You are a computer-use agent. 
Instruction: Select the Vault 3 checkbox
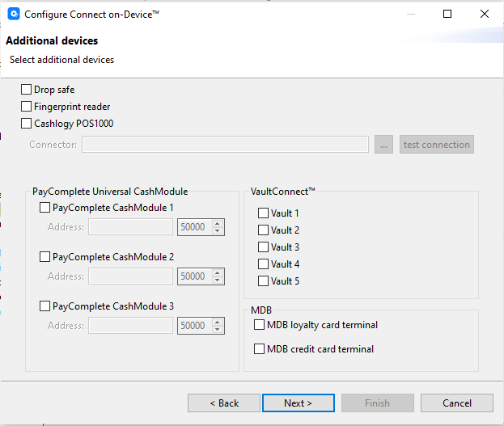pyautogui.click(x=263, y=247)
